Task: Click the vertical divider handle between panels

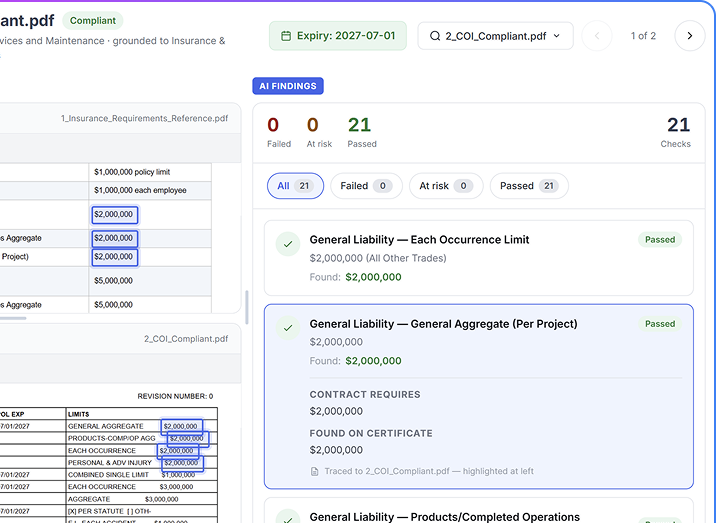Action: (x=247, y=307)
